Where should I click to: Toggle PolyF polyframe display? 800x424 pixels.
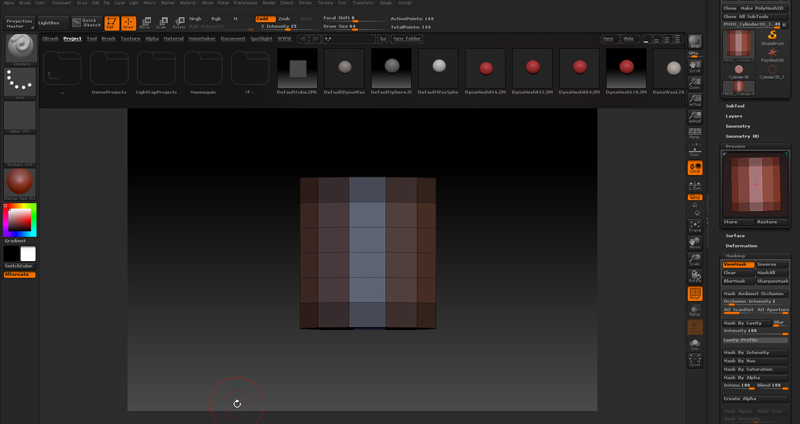pyautogui.click(x=694, y=293)
